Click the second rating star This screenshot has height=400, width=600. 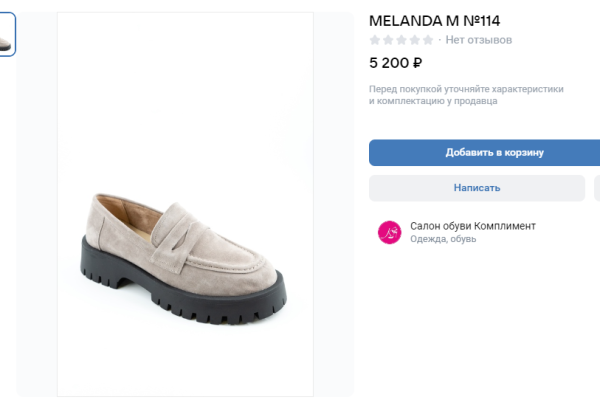tap(388, 40)
